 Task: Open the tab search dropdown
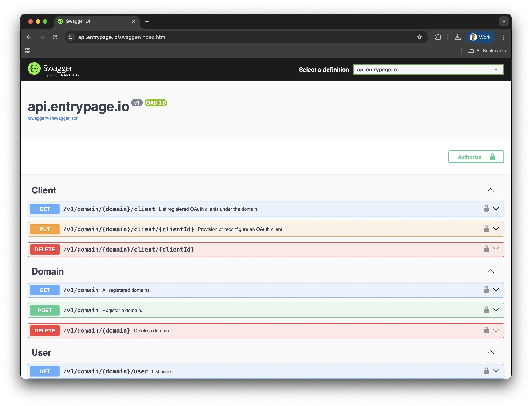pyautogui.click(x=504, y=21)
